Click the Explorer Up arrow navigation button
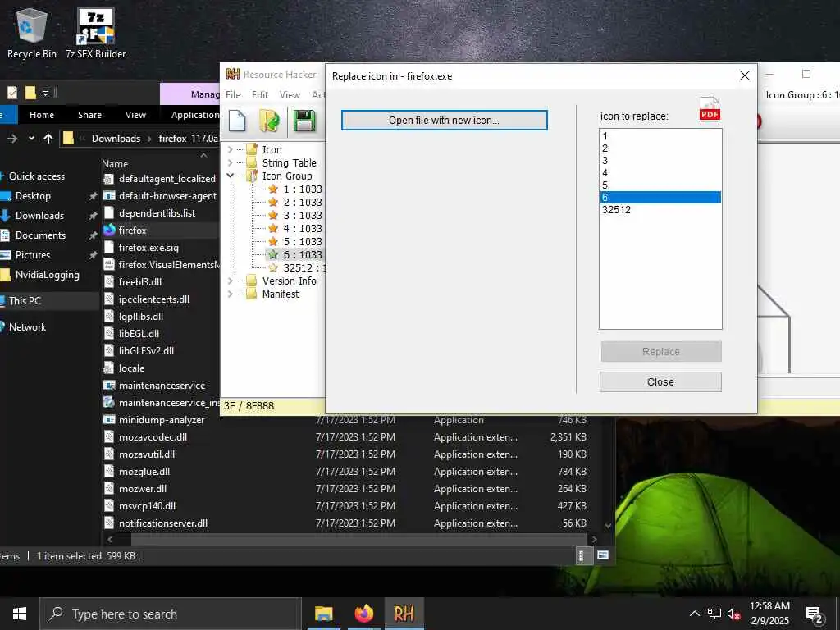Viewport: 840px width, 630px height. 48,139
